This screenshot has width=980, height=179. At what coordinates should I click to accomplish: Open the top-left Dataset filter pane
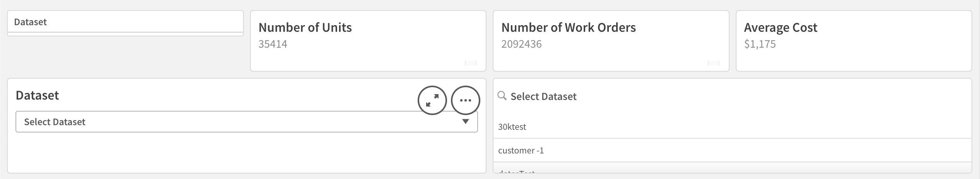[125, 22]
